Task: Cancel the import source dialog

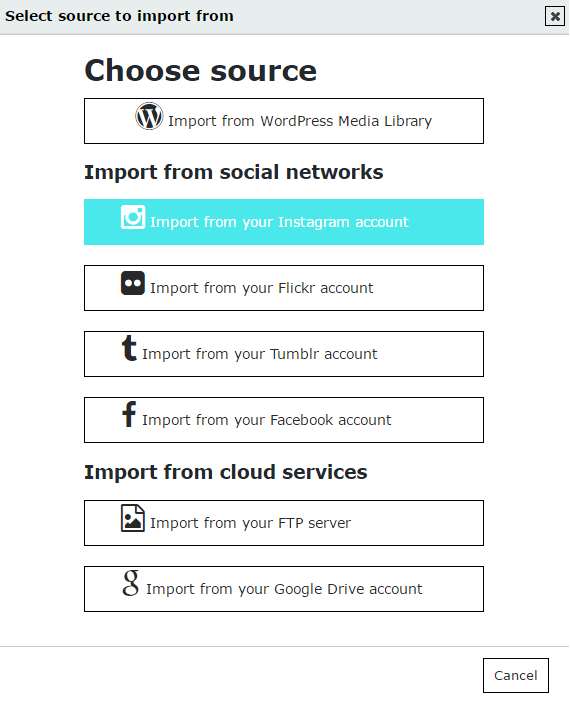Action: (516, 675)
